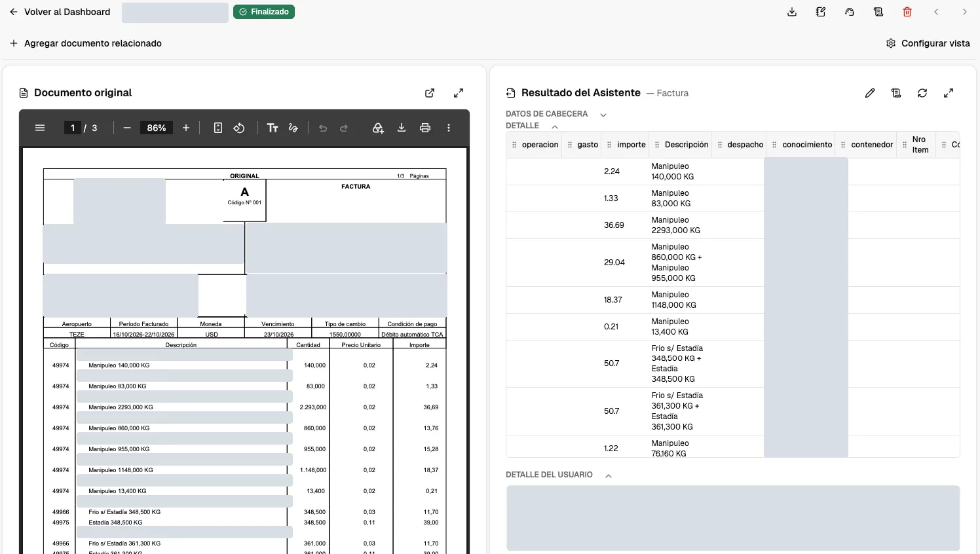Image resolution: width=980 pixels, height=554 pixels.
Task: Click the PDF page number field
Action: 73,128
